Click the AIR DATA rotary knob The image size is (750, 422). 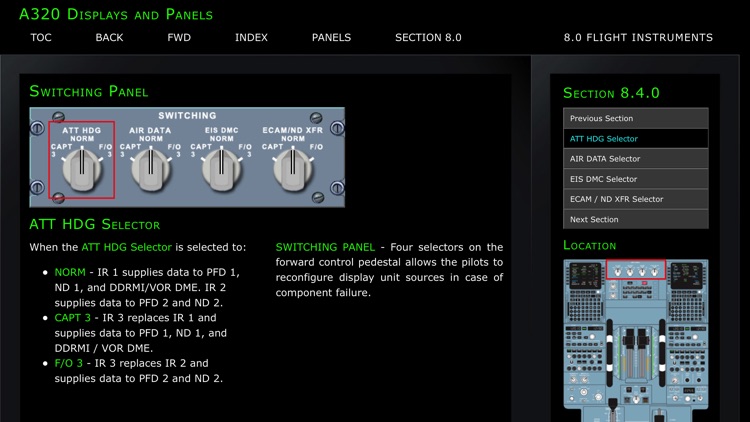coord(151,168)
